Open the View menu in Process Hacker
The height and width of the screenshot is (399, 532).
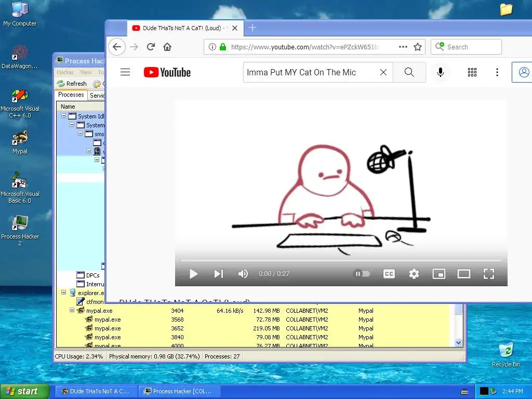pos(86,72)
